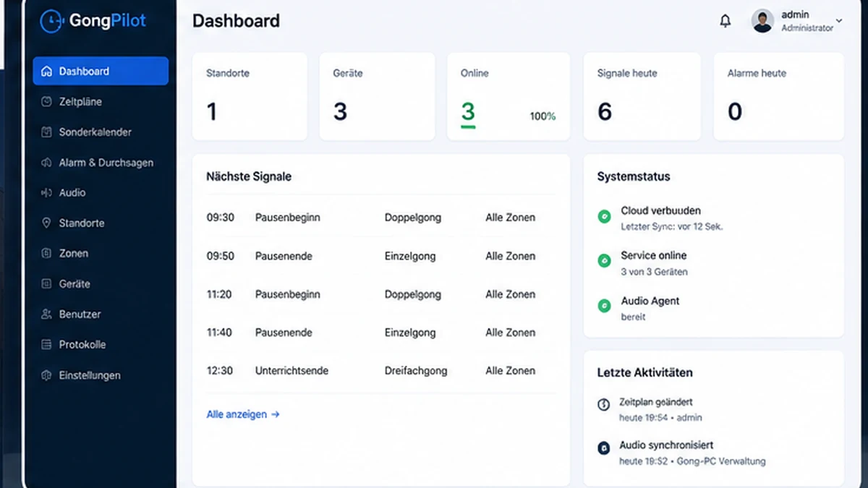Click the Online devices card
Image resolution: width=868 pixels, height=488 pixels.
[509, 96]
